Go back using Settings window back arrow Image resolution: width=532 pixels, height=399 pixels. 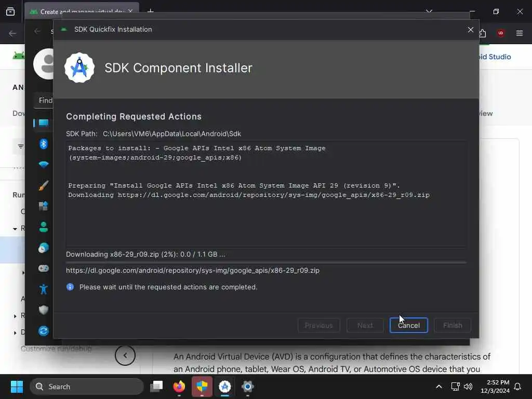tap(37, 32)
